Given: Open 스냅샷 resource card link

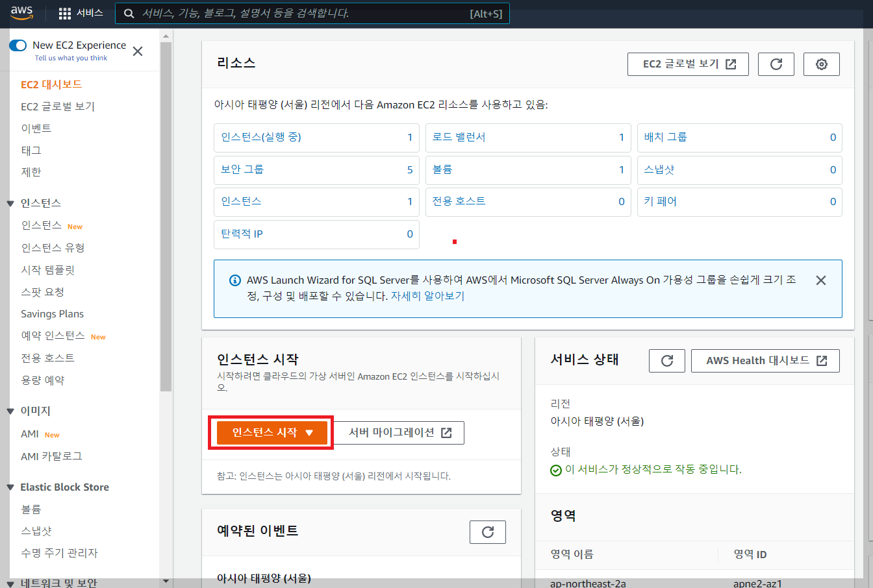Looking at the screenshot, I should tap(659, 169).
